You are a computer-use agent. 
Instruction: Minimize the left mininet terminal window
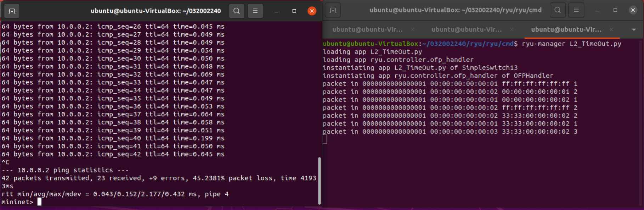(276, 11)
